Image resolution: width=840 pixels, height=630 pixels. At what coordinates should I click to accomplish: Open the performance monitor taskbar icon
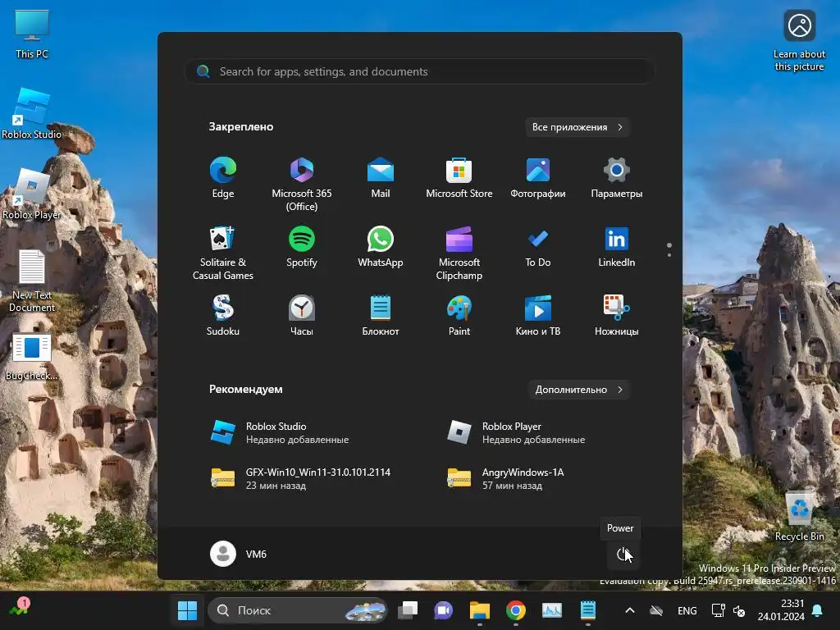tap(551, 610)
